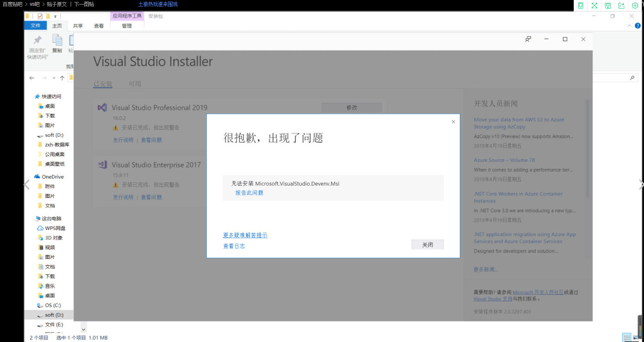This screenshot has height=342, width=644.
Task: Open the Microsoft 开发人员社区 link
Action: coord(538,292)
